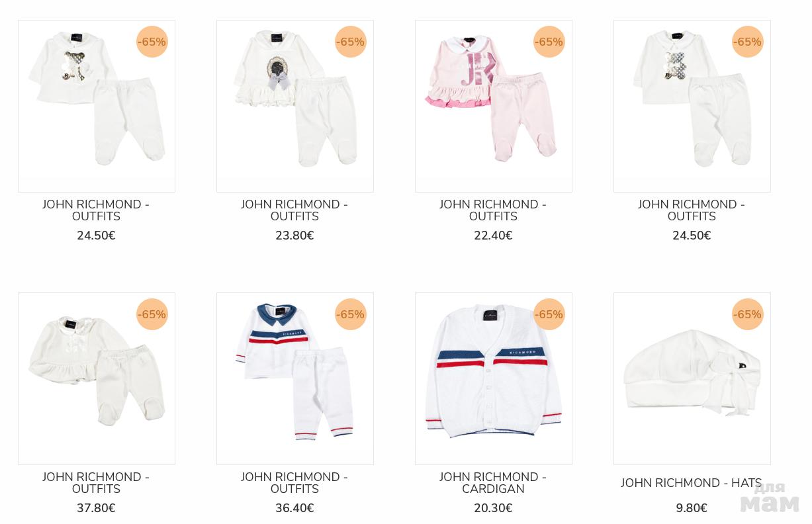Open the striped outfit with blue collar

[x=294, y=378]
